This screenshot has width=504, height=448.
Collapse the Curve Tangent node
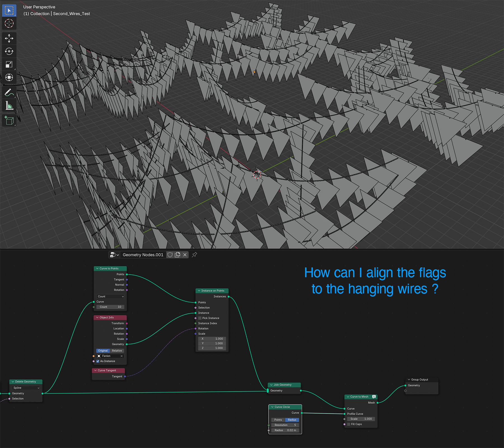95,370
